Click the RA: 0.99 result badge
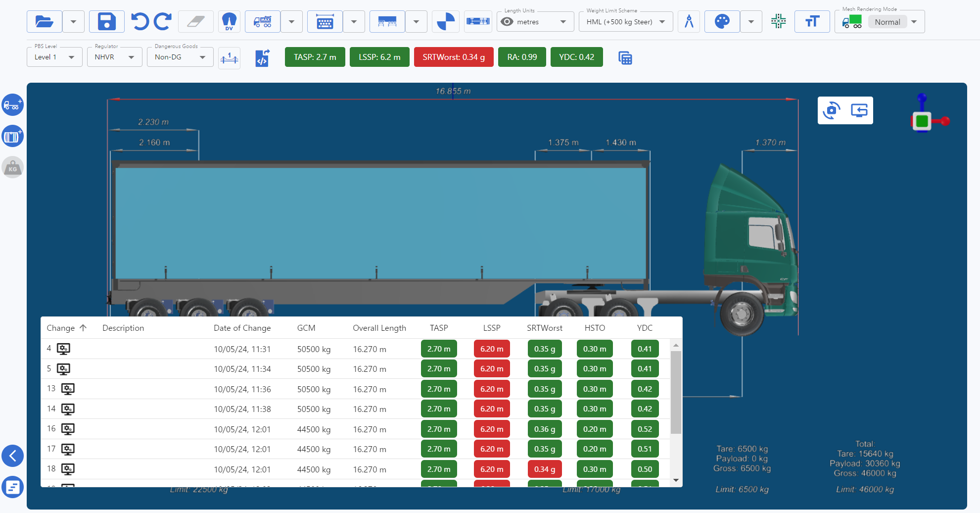 [x=522, y=57]
